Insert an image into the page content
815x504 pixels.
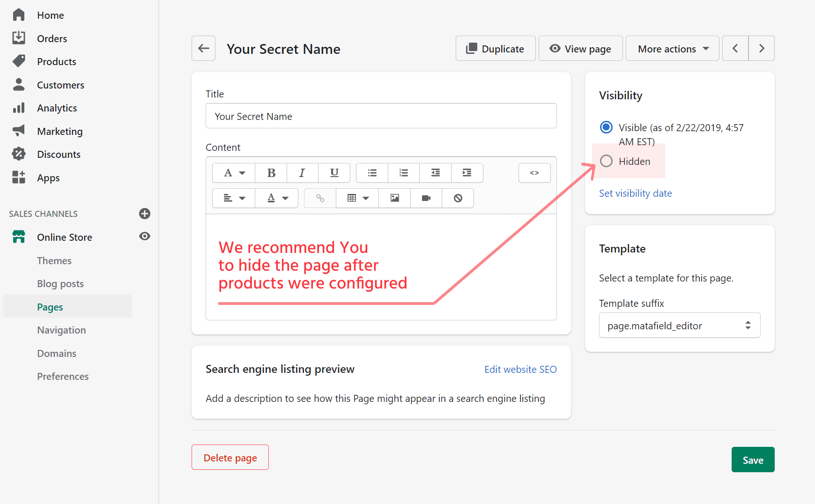(394, 198)
